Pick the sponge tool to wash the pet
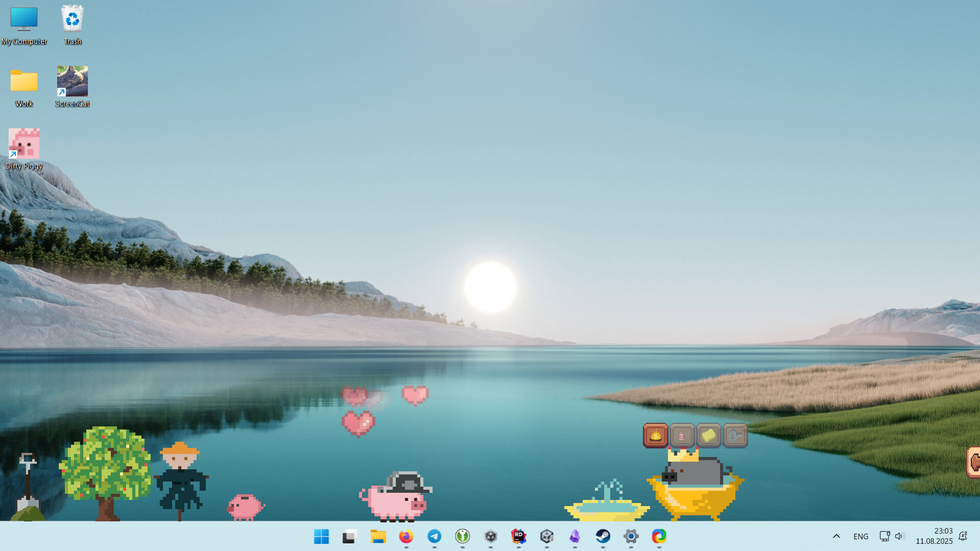The width and height of the screenshot is (980, 551). 708,436
